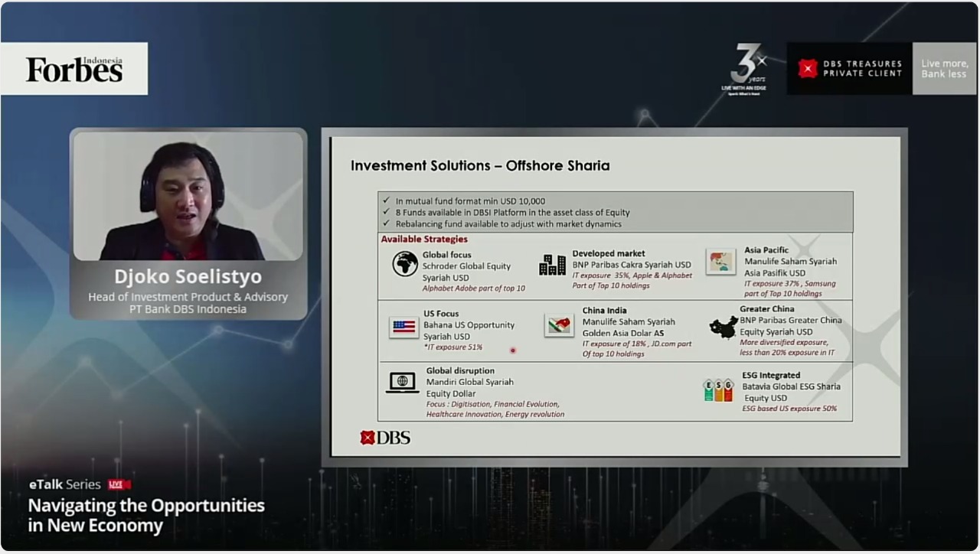The height and width of the screenshot is (554, 980).
Task: Click 'Head of Investment Product & Advisory' title
Action: [188, 297]
